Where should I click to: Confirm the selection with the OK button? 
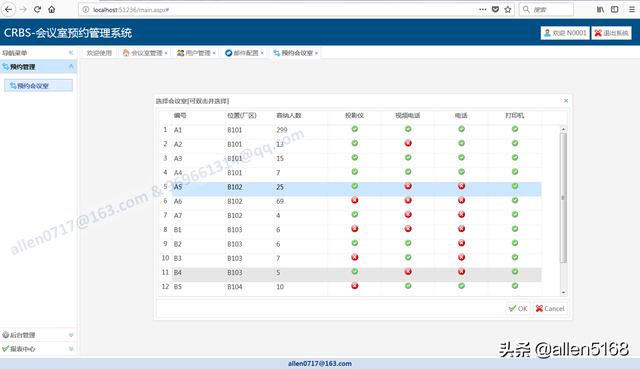tap(518, 309)
